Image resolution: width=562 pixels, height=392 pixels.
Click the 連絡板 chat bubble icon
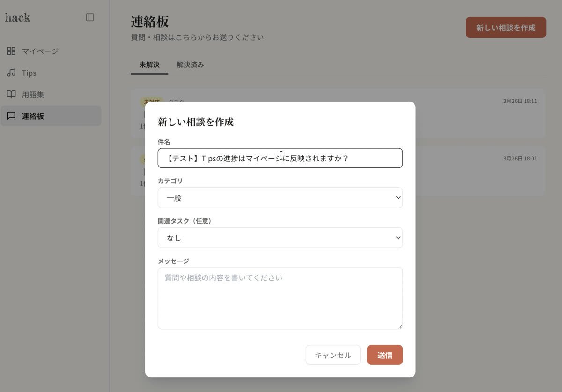click(11, 116)
